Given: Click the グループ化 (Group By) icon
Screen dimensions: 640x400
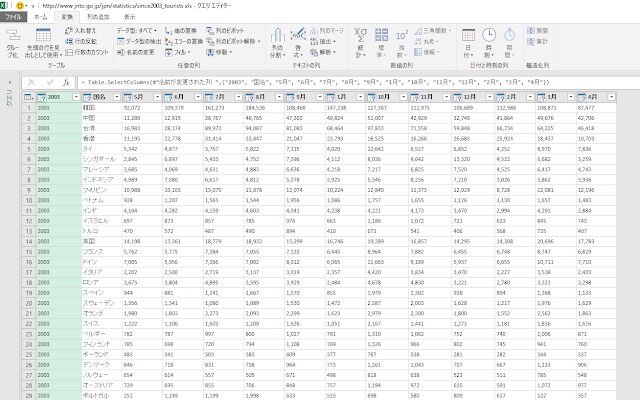Looking at the screenshot, I should [x=13, y=35].
